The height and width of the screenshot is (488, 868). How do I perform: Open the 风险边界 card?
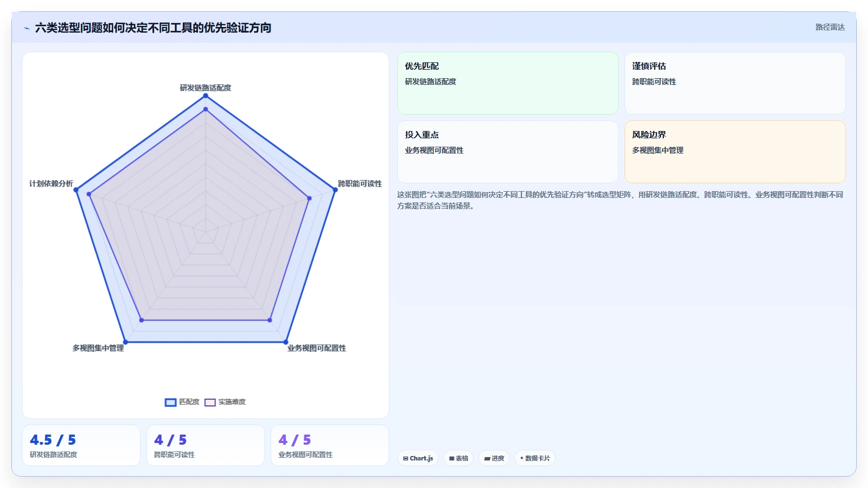(x=735, y=152)
